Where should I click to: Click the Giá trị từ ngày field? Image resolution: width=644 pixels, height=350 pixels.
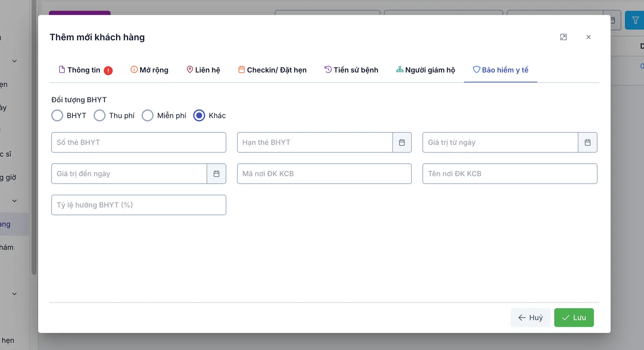500,142
